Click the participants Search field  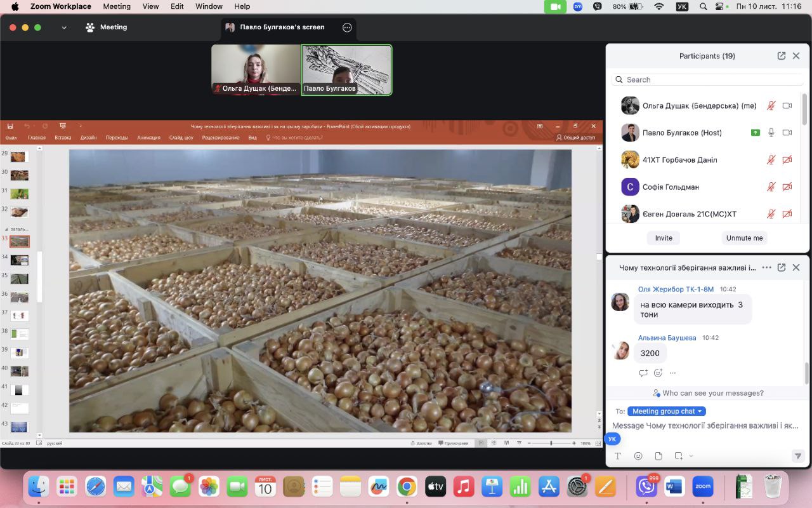tap(707, 80)
